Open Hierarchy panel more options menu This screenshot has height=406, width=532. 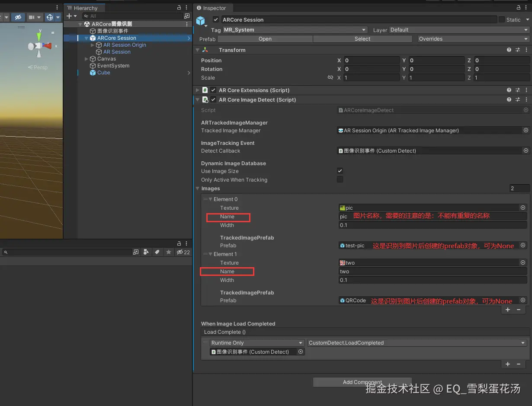pyautogui.click(x=187, y=8)
